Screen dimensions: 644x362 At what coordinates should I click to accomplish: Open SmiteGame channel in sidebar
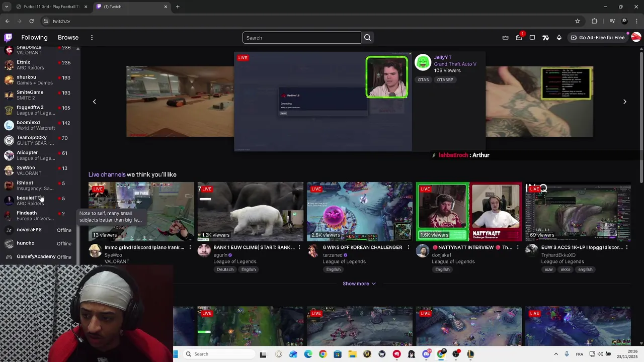click(39, 95)
